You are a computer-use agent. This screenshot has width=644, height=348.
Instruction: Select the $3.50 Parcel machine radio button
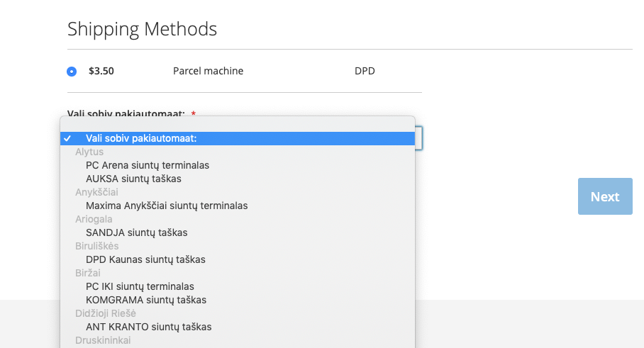coord(72,72)
